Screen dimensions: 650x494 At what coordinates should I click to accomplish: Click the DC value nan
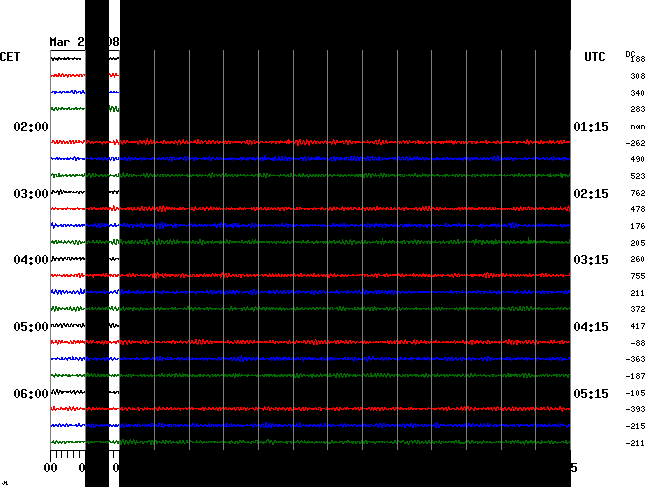click(638, 127)
